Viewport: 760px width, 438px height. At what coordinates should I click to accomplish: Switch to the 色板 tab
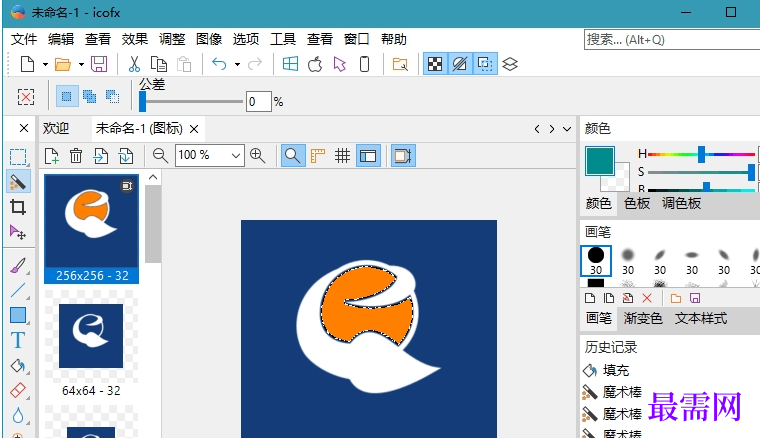tap(637, 203)
